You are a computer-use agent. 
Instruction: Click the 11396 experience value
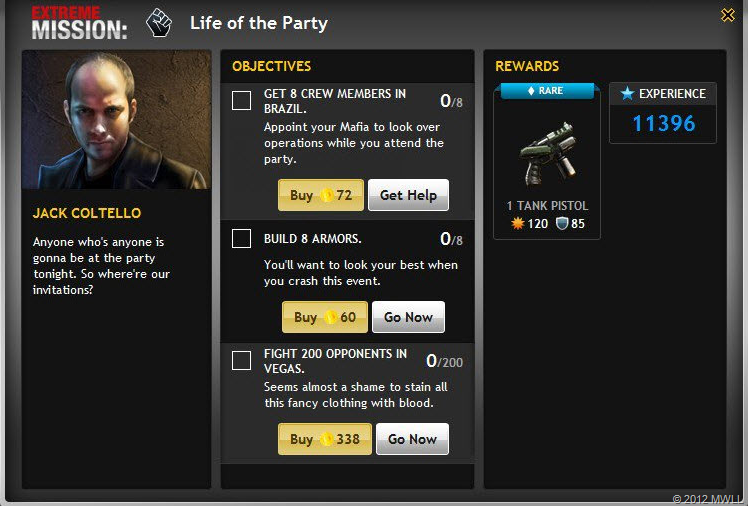click(x=664, y=124)
